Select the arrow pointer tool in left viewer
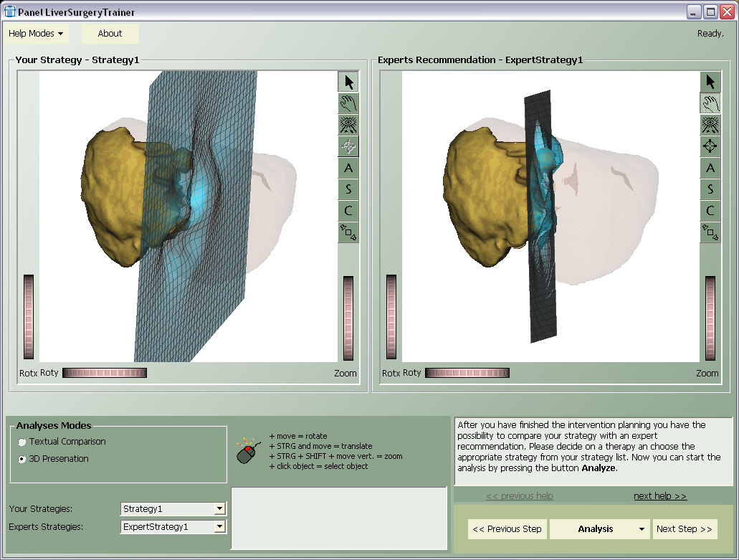739x560 pixels. tap(348, 82)
